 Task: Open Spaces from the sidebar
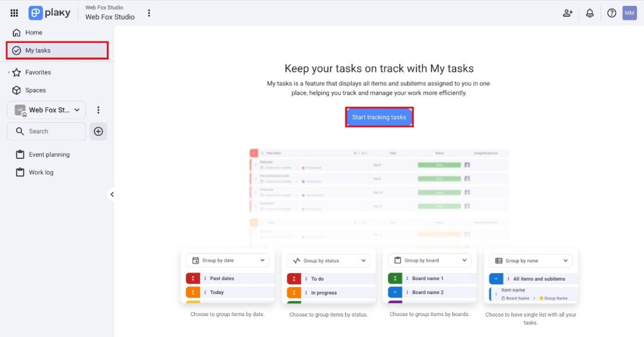(x=35, y=90)
